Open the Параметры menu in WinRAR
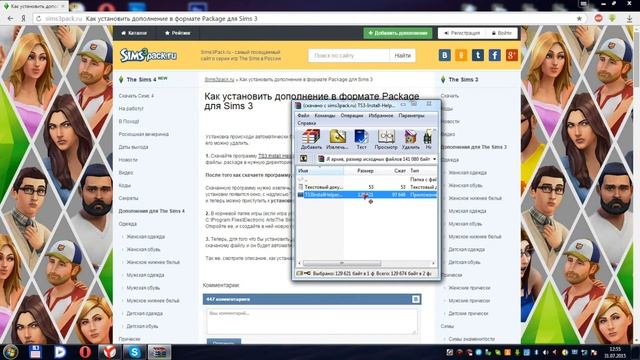Viewport: 640px width, 360px height. (411, 116)
